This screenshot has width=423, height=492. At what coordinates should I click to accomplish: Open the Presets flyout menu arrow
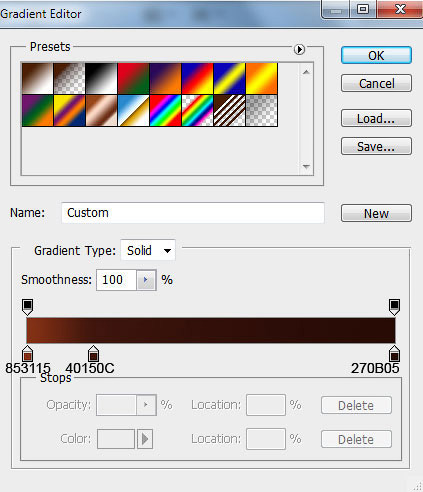[x=299, y=49]
